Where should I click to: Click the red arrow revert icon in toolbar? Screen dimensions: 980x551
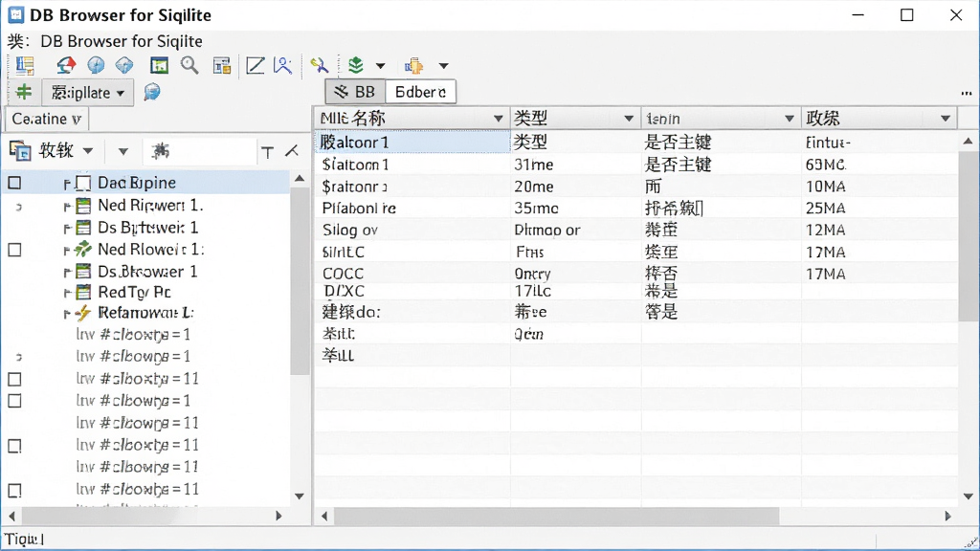[x=66, y=65]
